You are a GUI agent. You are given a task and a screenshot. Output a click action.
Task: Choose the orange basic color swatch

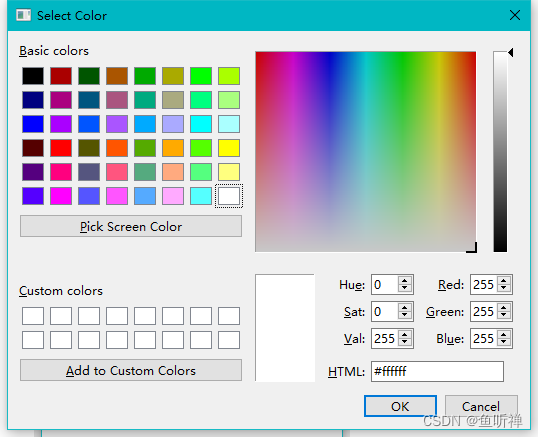click(x=173, y=148)
